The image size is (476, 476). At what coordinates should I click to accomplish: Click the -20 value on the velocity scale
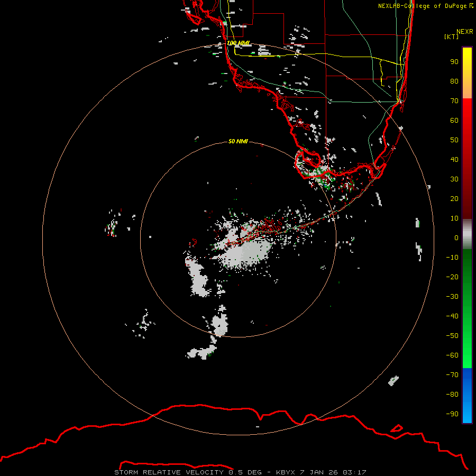(452, 277)
